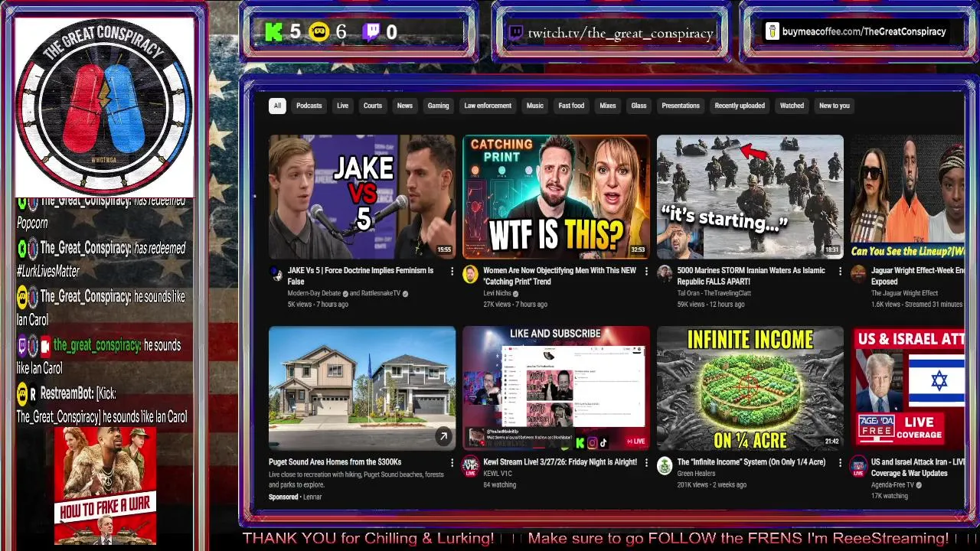980x551 pixels.
Task: Select the Glass filter chip
Action: pos(639,106)
